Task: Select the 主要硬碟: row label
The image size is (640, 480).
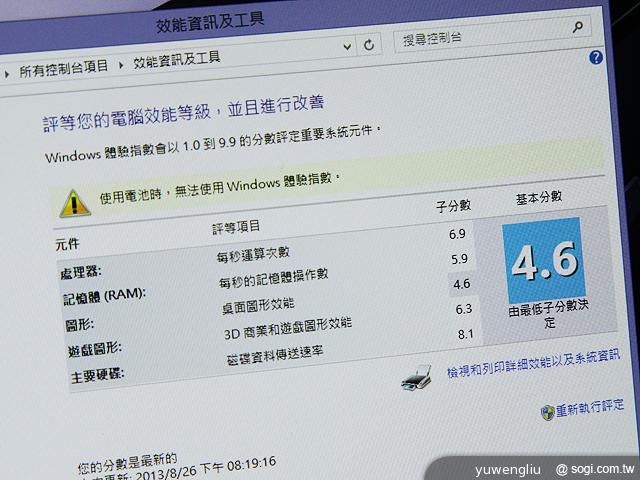Action: click(98, 375)
